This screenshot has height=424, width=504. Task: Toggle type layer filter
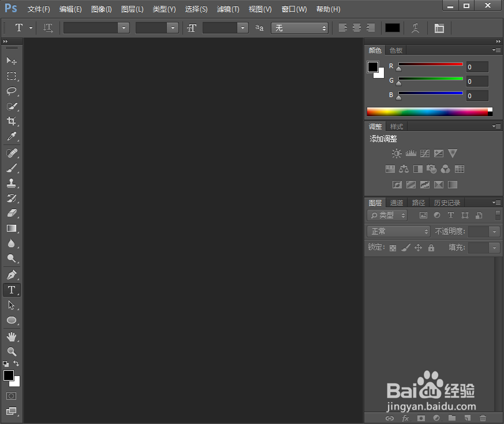[451, 215]
